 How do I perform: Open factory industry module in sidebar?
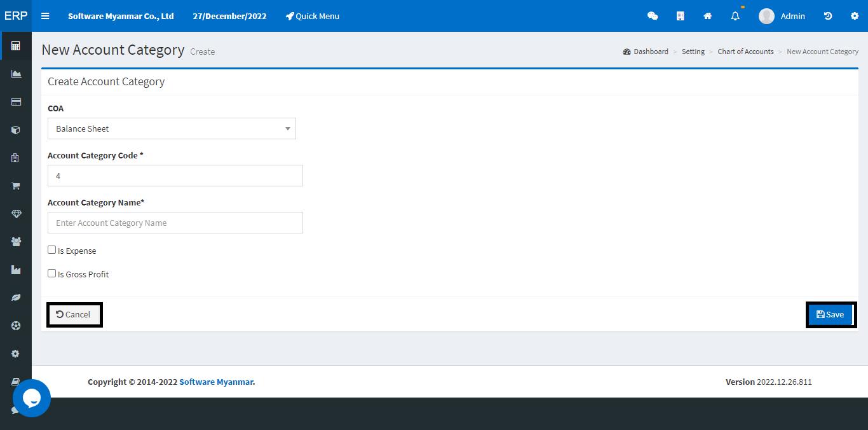tap(16, 270)
